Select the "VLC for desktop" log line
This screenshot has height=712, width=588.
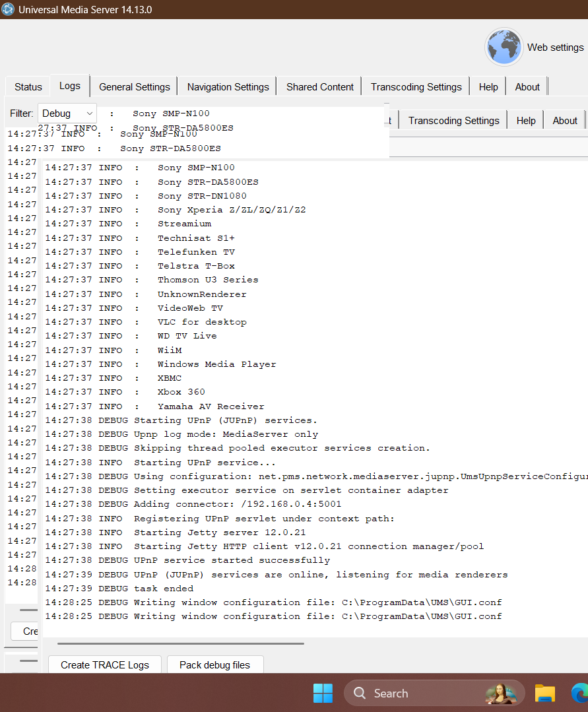tap(146, 322)
